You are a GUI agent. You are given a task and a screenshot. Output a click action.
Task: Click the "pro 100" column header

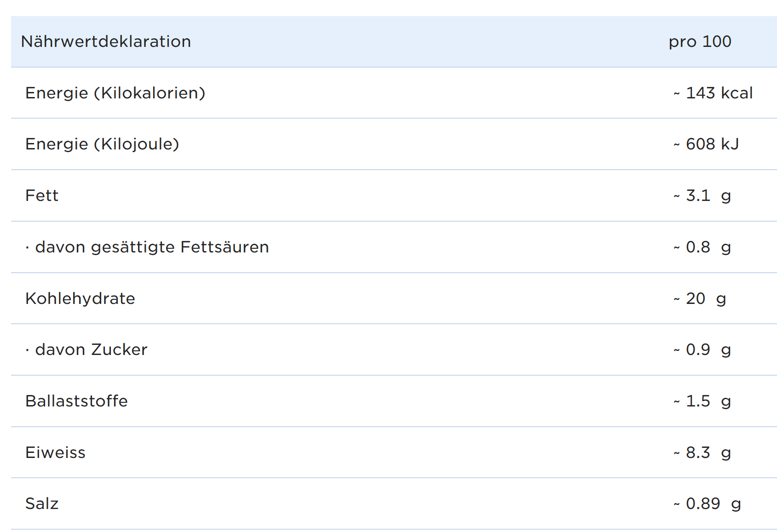(x=700, y=42)
